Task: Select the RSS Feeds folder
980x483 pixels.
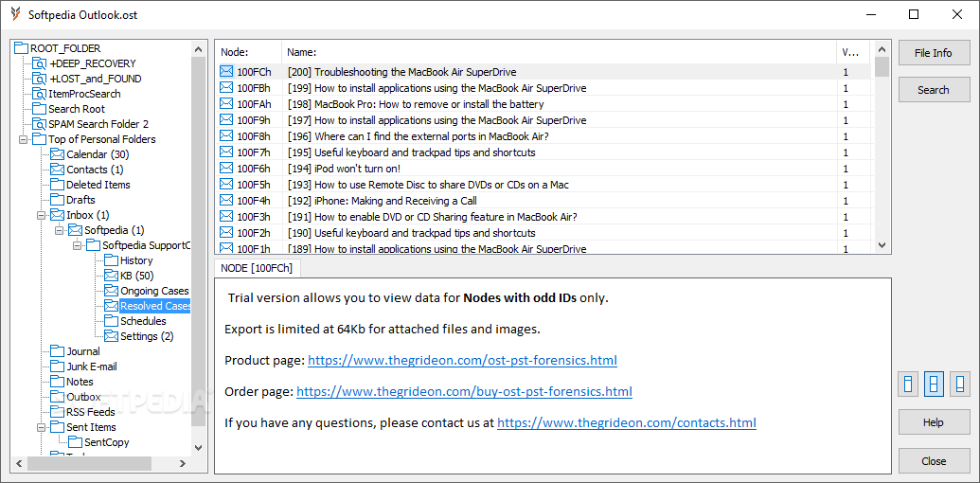Action: coord(91,412)
